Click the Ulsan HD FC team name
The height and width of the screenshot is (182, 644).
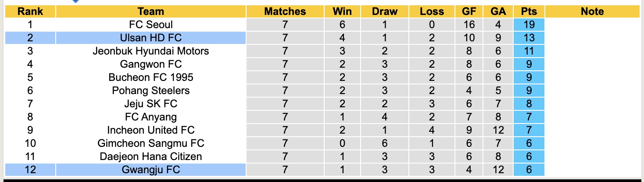[150, 38]
